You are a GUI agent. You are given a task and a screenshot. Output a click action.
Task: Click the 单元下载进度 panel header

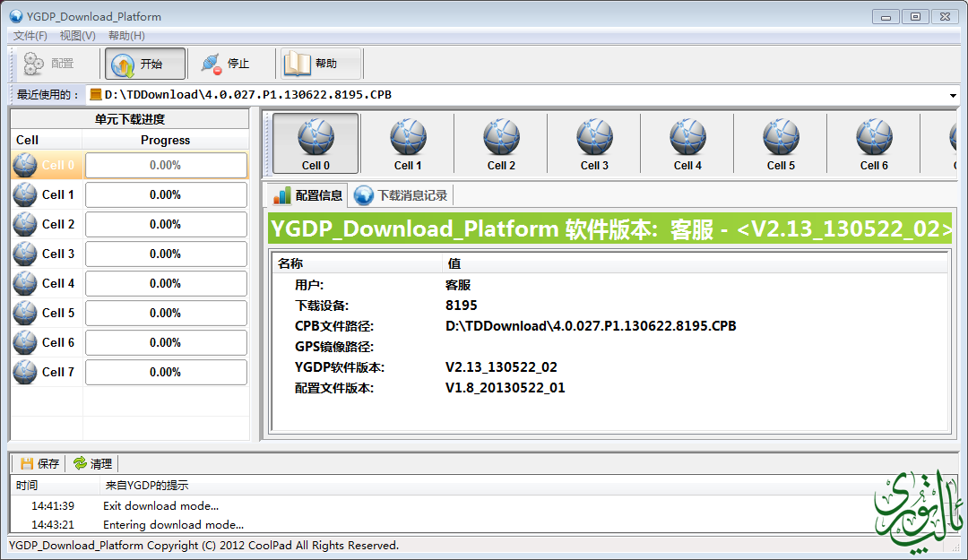click(130, 119)
